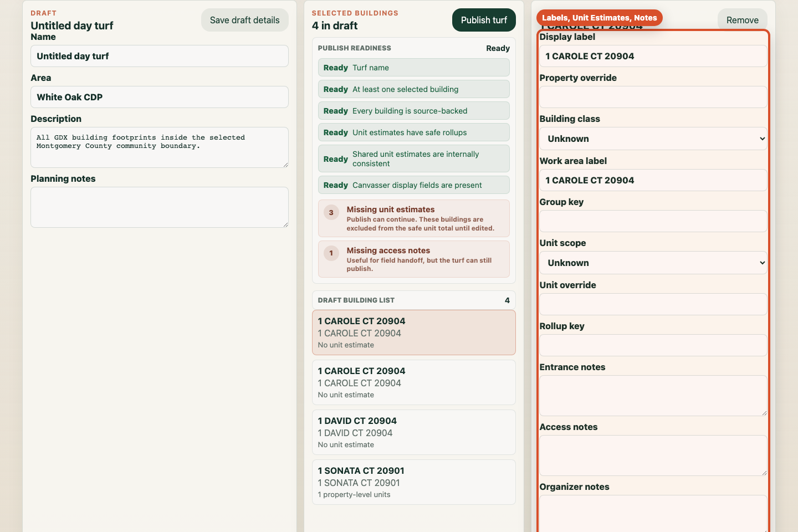Focus the Rollup key field

coord(653,345)
